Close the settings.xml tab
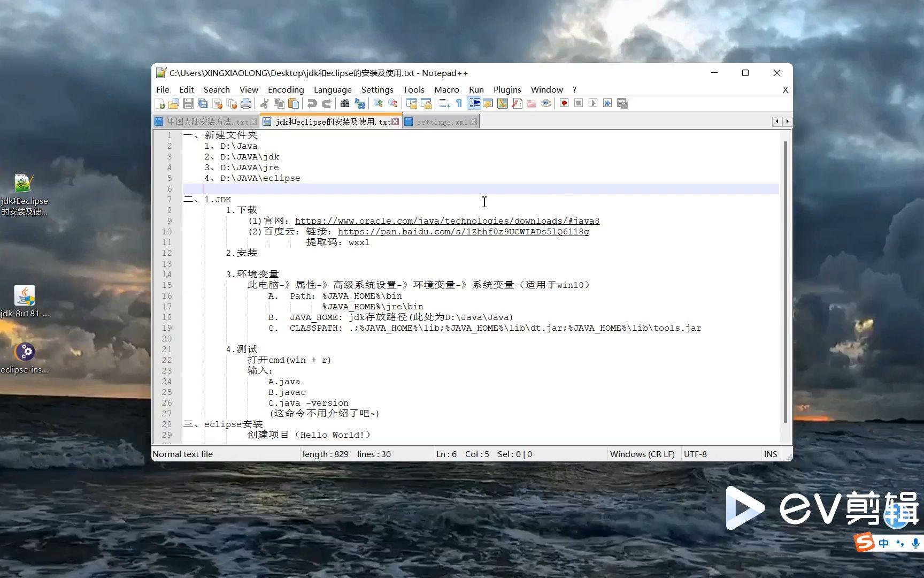 coord(473,122)
